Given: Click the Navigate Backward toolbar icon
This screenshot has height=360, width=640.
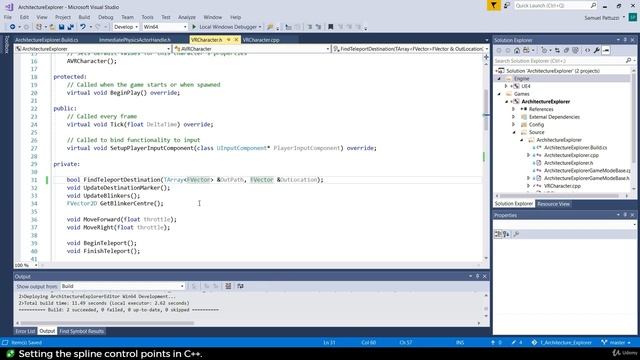Looking at the screenshot, I should 12,27.
